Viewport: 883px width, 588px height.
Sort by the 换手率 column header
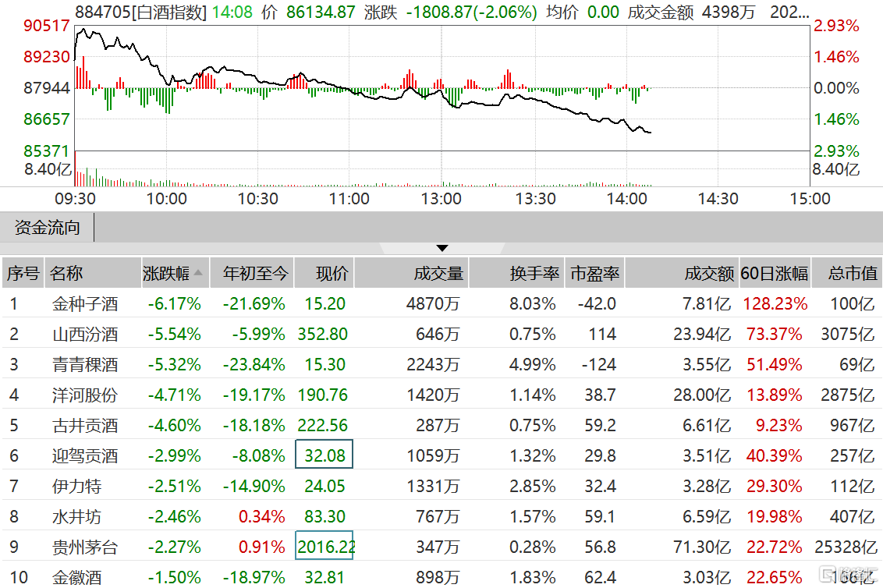516,273
